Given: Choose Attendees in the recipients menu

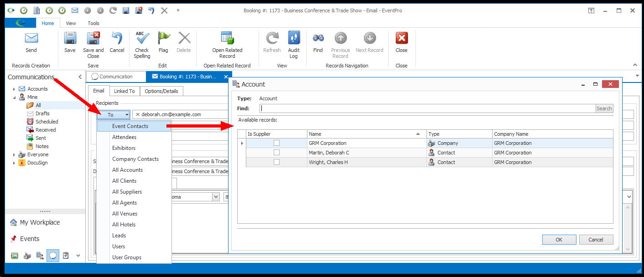Looking at the screenshot, I should click(x=135, y=137).
